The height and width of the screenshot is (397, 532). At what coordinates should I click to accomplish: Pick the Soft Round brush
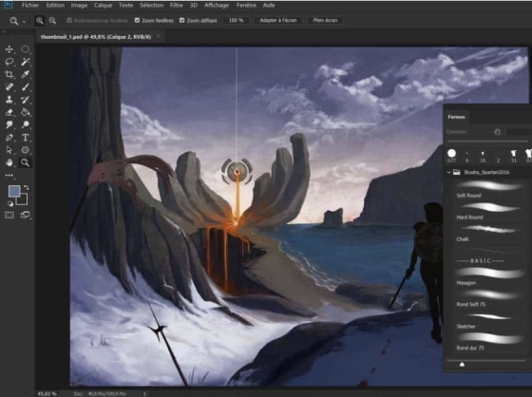click(488, 190)
